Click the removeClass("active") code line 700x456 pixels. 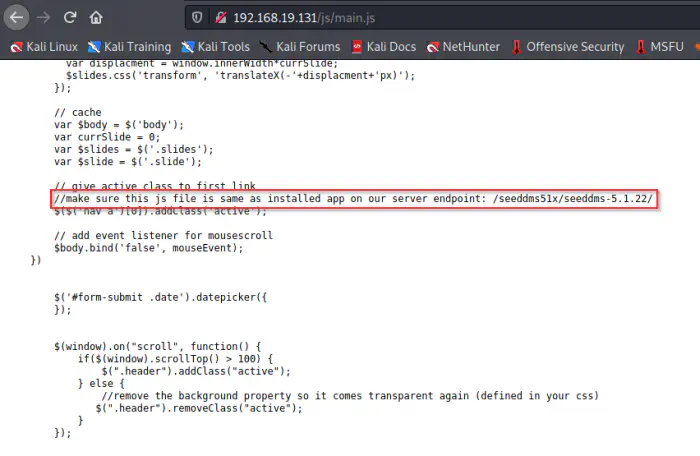point(198,407)
